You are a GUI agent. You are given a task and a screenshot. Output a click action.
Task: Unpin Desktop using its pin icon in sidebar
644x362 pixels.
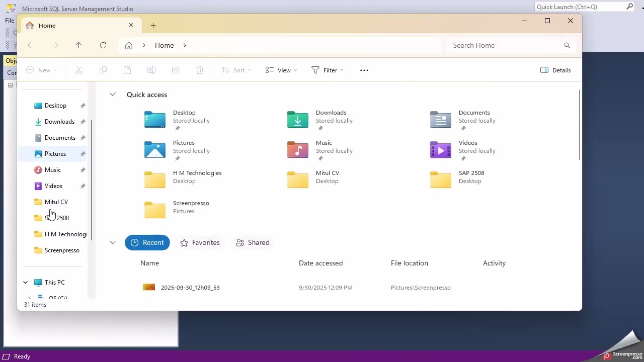click(83, 106)
